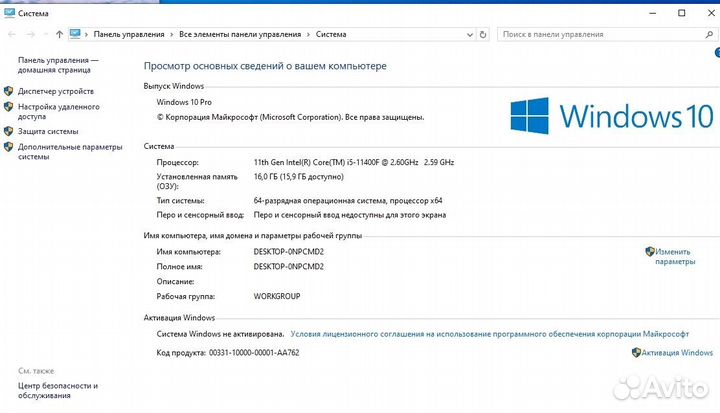Click the shield icon beside Изменить параметры
720x413 pixels.
coord(650,251)
